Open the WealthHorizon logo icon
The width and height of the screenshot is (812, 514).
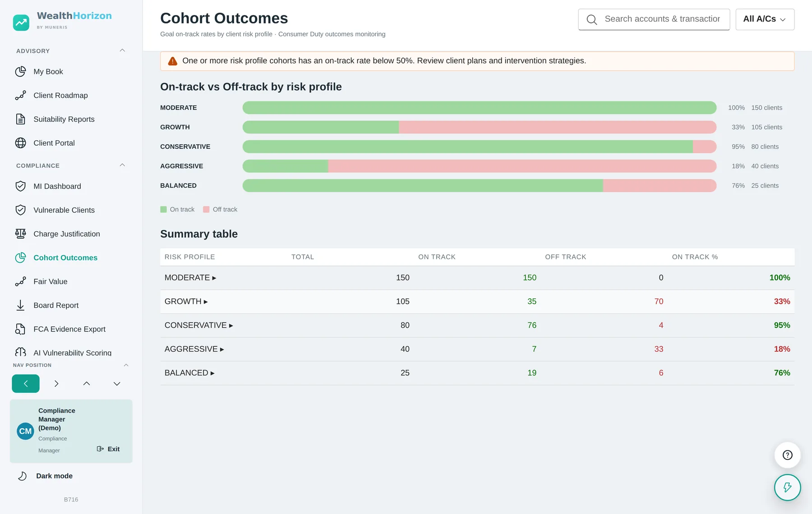(21, 22)
